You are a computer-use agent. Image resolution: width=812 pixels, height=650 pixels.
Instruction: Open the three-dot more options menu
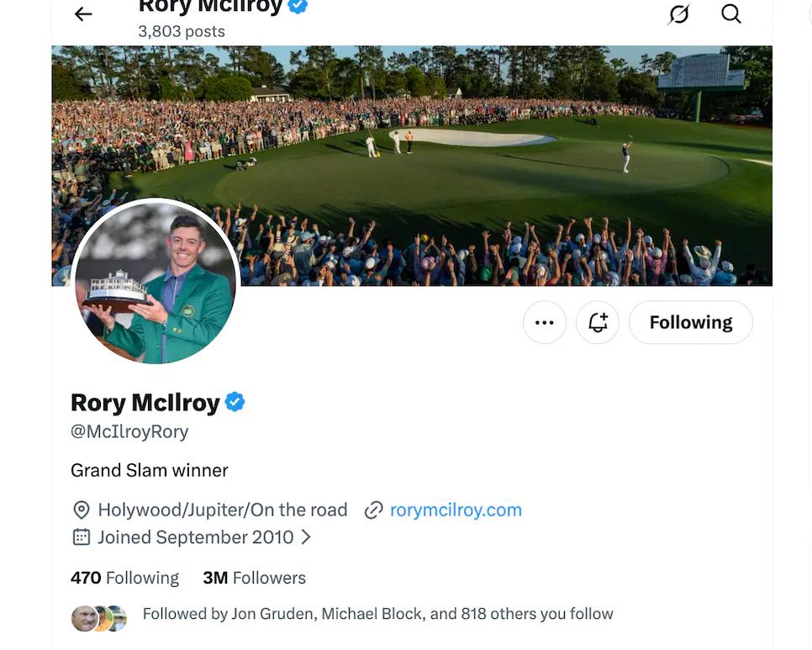(x=544, y=322)
